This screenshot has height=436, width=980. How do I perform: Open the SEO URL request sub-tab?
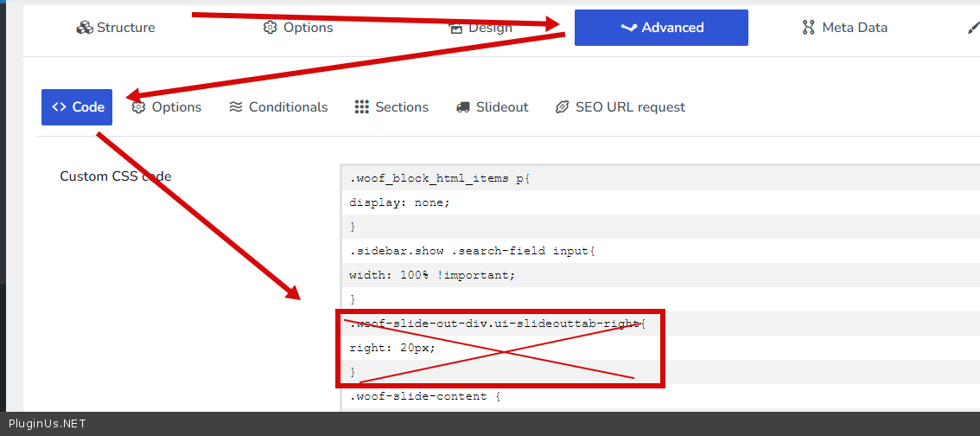630,107
